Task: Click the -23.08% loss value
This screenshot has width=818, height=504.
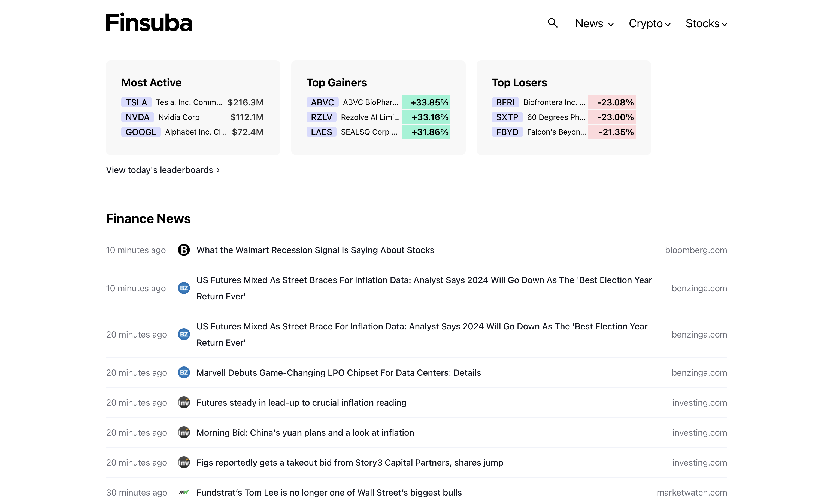Action: 612,102
